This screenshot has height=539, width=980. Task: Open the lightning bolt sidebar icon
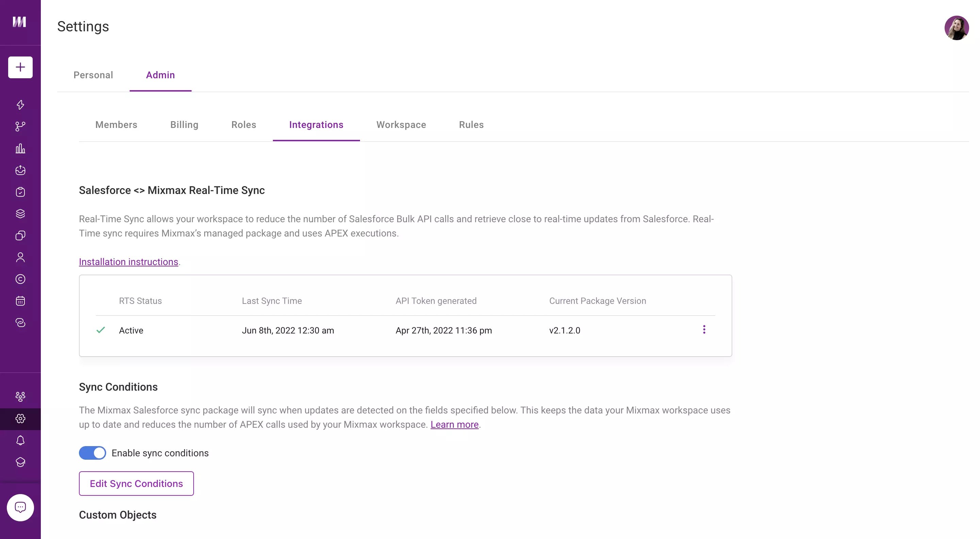[x=20, y=104]
